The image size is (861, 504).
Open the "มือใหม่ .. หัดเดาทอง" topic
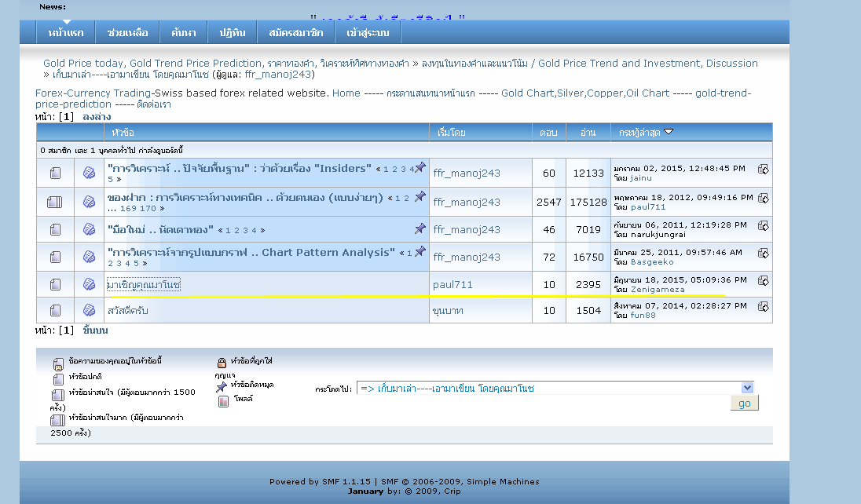point(160,229)
